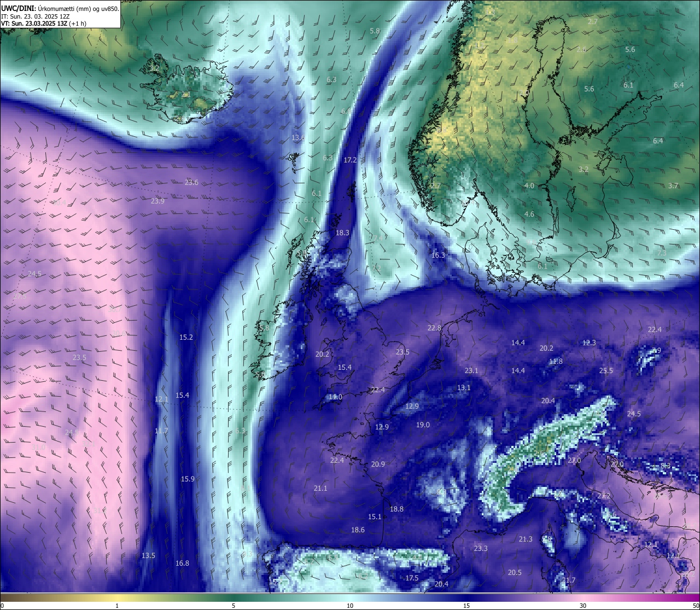Click the 25.5 value on the map
700x610 pixels.
[606, 370]
